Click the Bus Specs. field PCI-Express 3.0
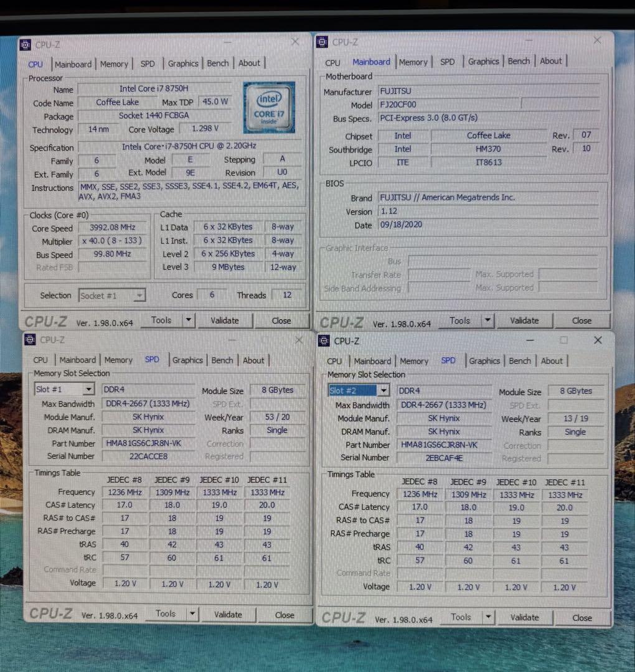 (x=488, y=118)
